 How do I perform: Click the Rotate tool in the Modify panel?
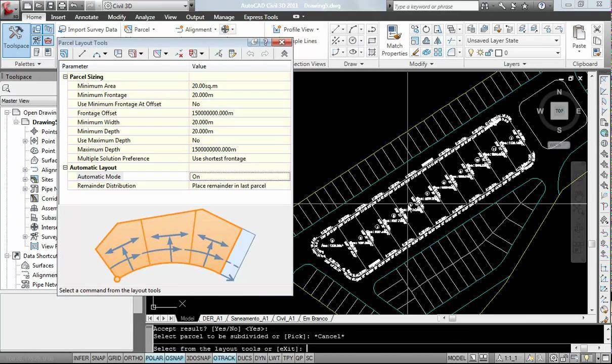tap(426, 29)
